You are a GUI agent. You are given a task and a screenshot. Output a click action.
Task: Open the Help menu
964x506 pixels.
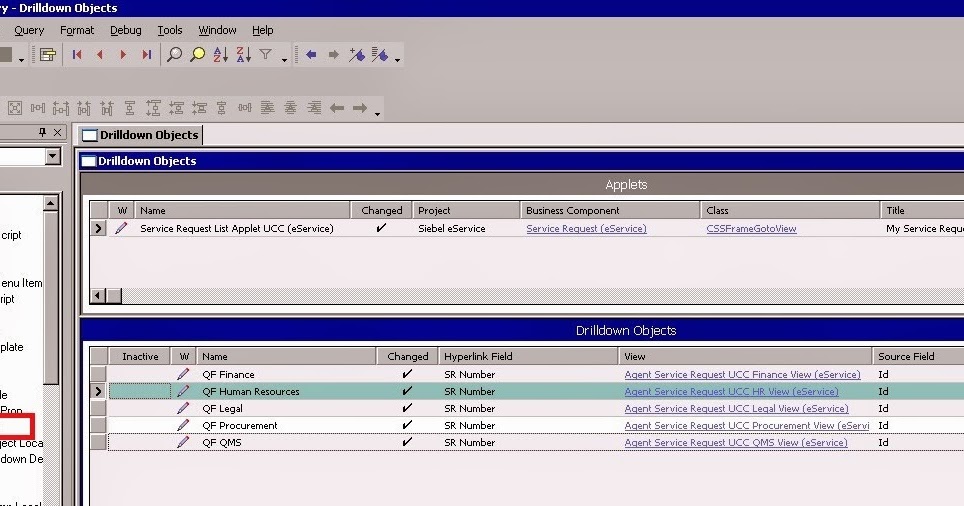coord(263,30)
